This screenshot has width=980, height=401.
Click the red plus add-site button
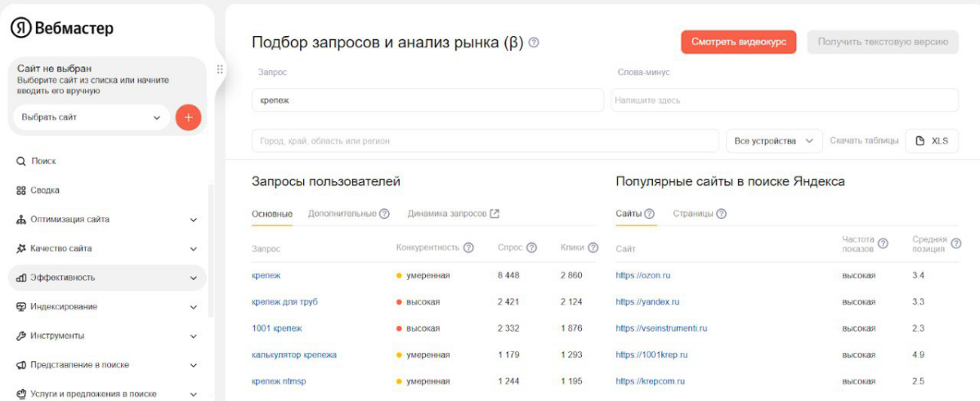[188, 118]
